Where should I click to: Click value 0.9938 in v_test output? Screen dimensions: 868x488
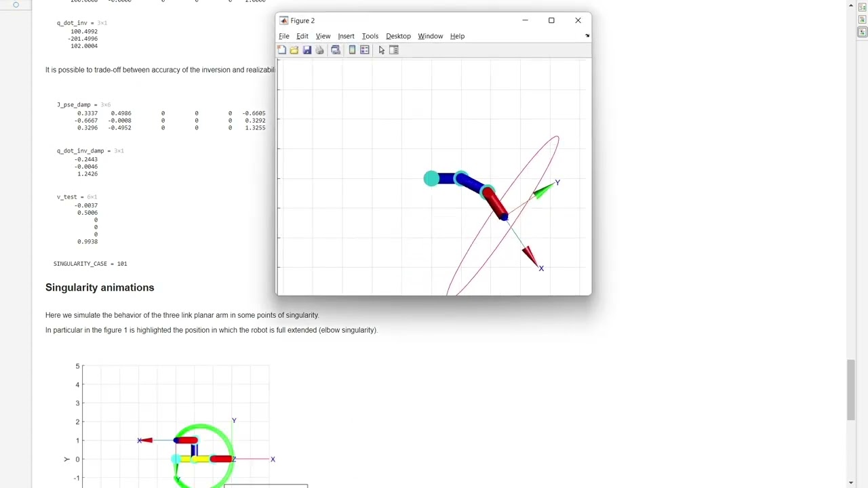coord(87,242)
